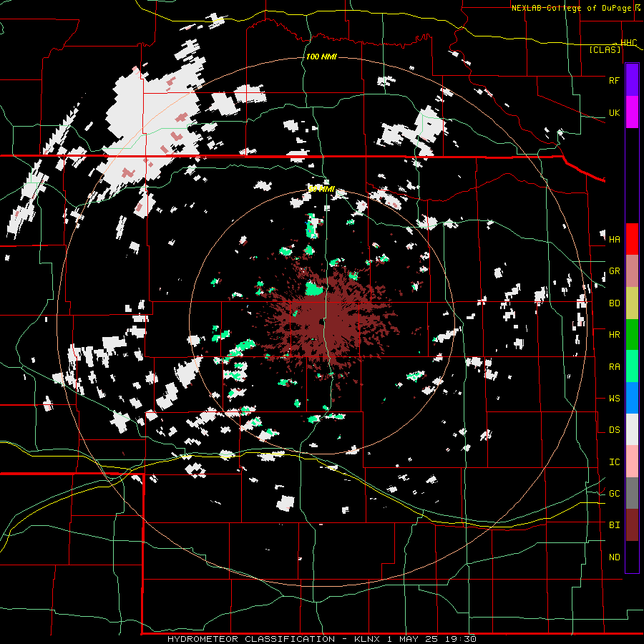Select the gray GC legend color swatch
This screenshot has height=644, width=644.
632,493
